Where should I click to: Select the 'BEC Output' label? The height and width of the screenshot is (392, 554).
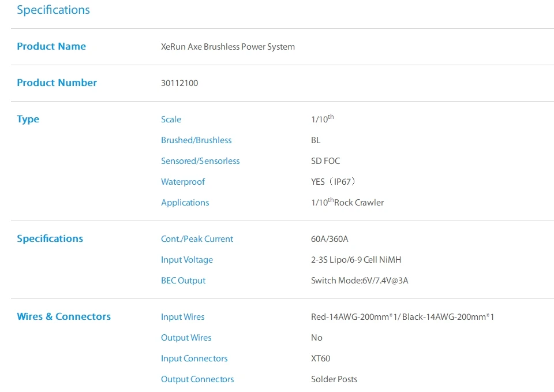click(x=183, y=281)
